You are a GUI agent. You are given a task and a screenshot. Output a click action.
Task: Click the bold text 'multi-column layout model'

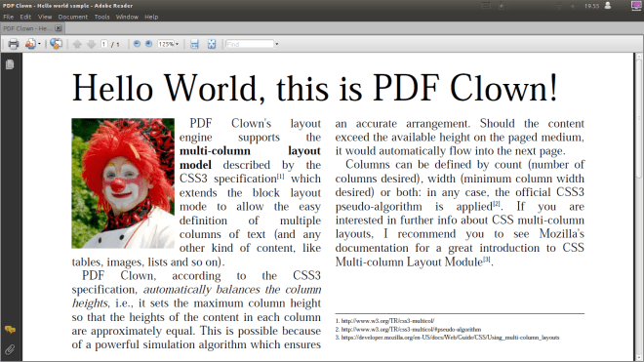tap(250, 158)
